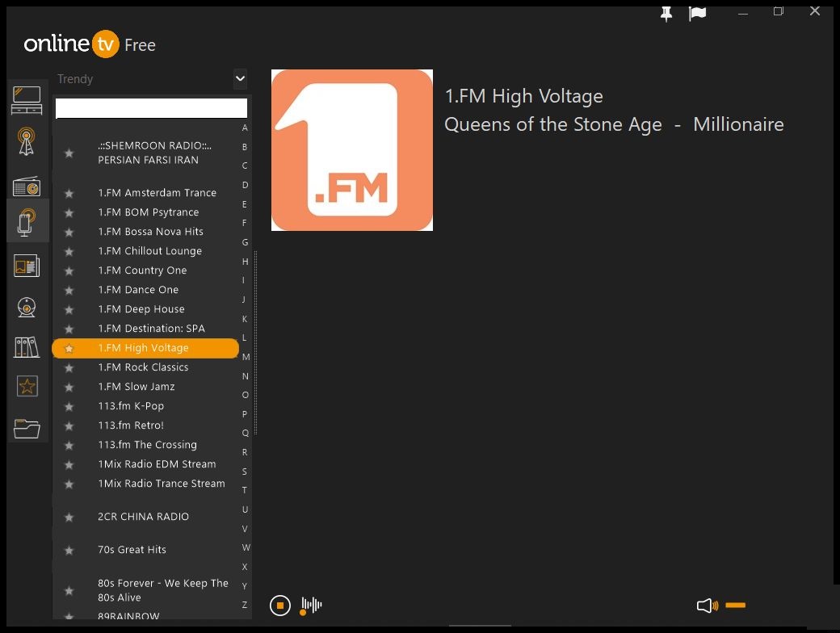Click the pin window icon
Viewport: 840px width, 633px height.
click(x=666, y=14)
